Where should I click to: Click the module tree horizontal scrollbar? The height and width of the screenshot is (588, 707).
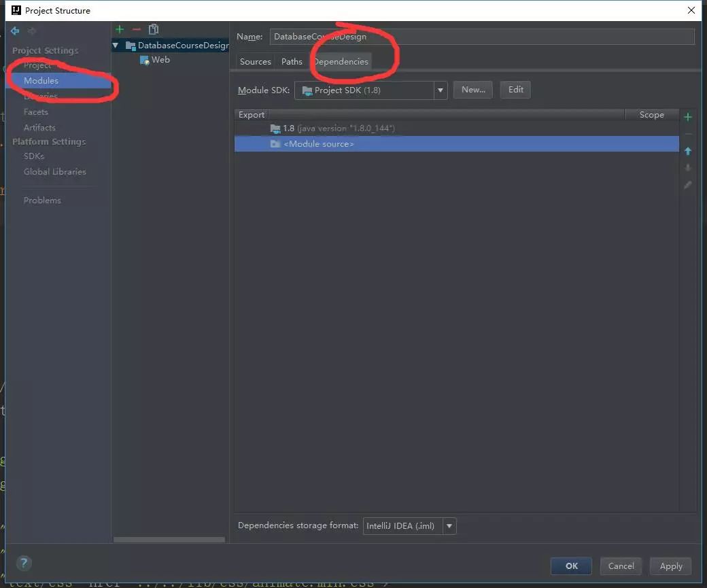pyautogui.click(x=169, y=539)
